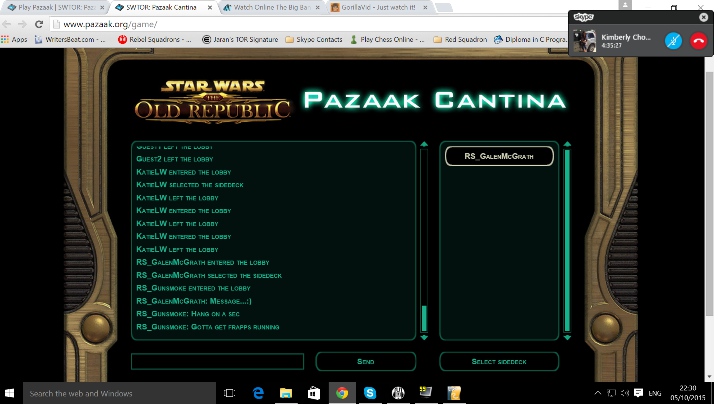The image size is (718, 404).
Task: Open File Explorer from the taskbar
Action: coord(285,393)
